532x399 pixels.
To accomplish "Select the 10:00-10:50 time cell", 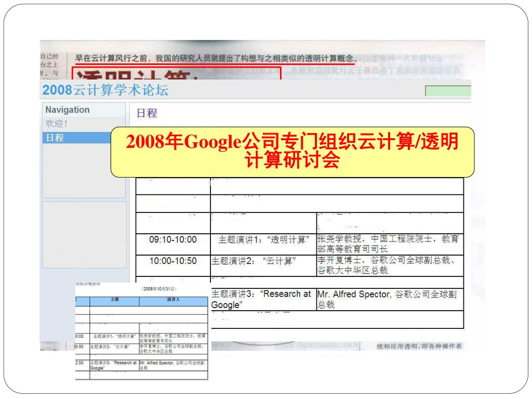I will point(173,265).
